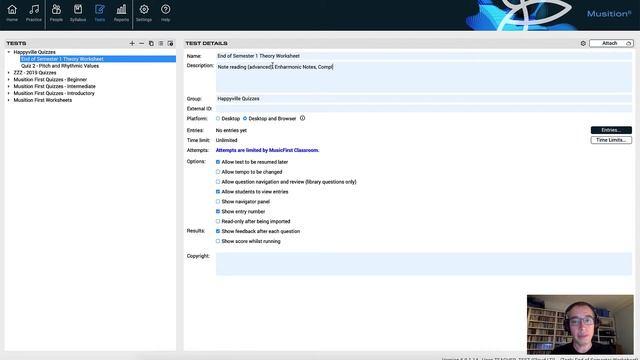Expand Musition First Quizzes - Beginner
The width and height of the screenshot is (640, 360).
pos(9,80)
